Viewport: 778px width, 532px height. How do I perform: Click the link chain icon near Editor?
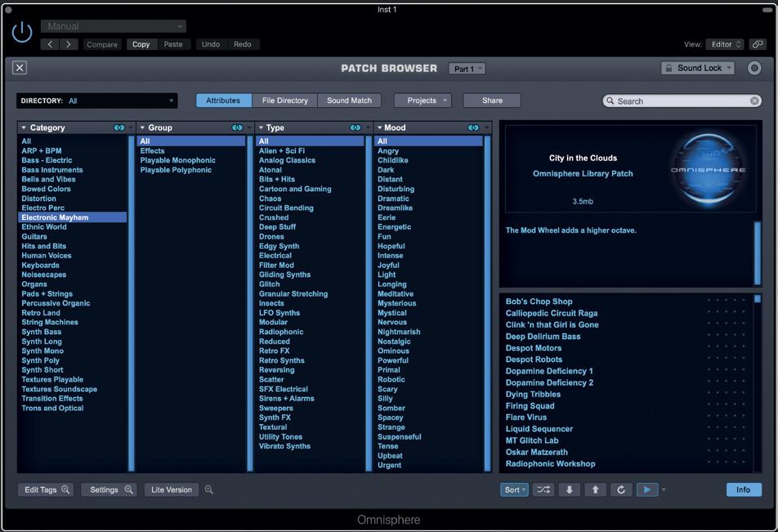[x=758, y=44]
